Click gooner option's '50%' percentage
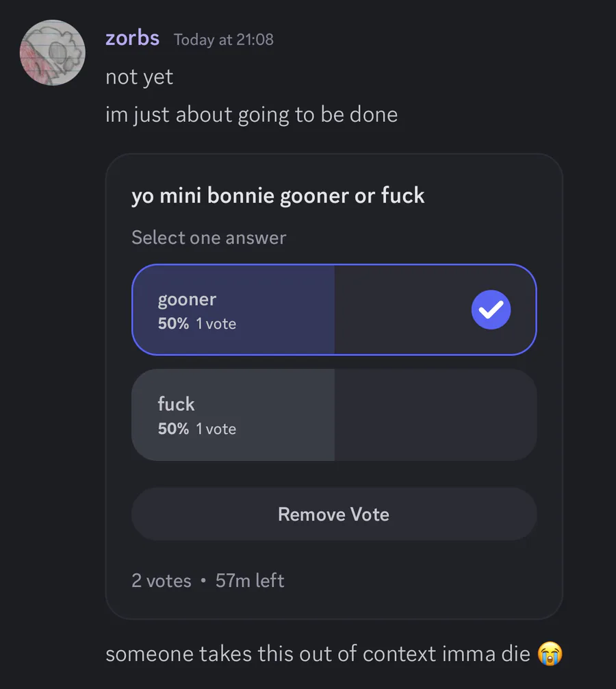Viewport: 616px width, 689px height. pyautogui.click(x=173, y=323)
